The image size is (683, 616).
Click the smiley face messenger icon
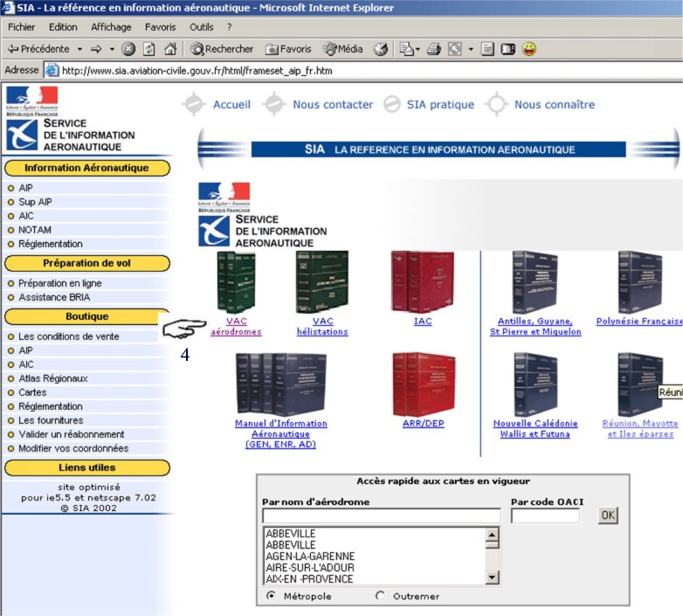click(529, 49)
